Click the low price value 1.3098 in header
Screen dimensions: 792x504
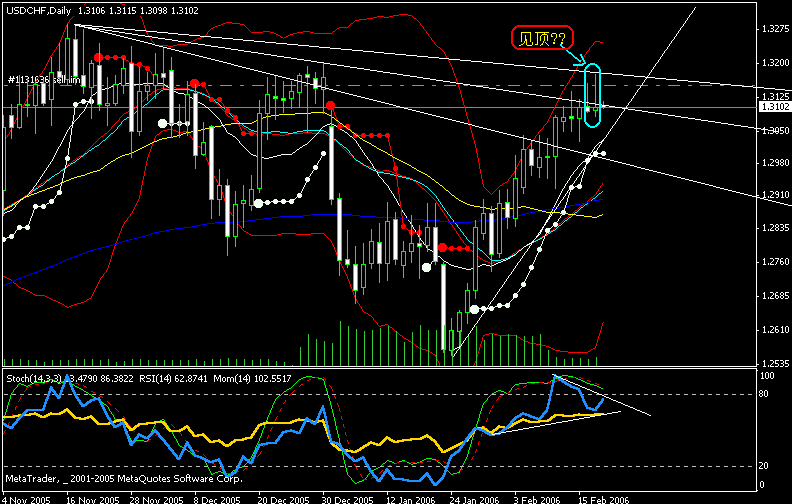click(154, 11)
